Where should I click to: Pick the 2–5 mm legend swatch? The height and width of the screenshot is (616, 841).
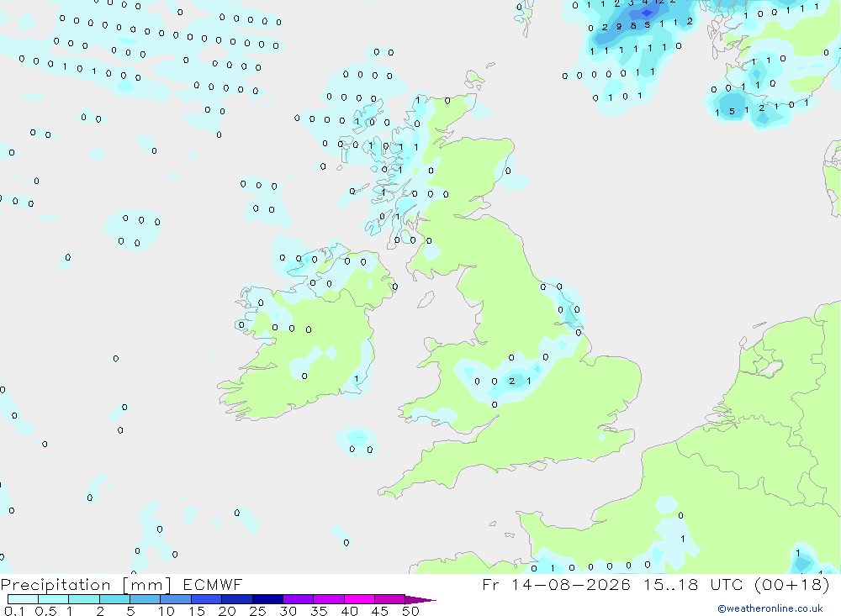pyautogui.click(x=114, y=599)
